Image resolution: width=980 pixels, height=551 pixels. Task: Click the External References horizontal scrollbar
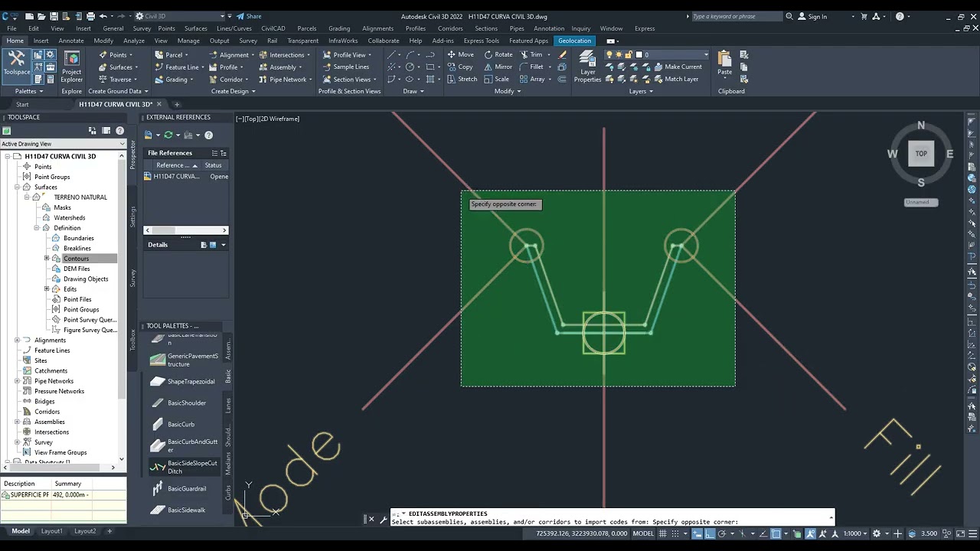(186, 230)
